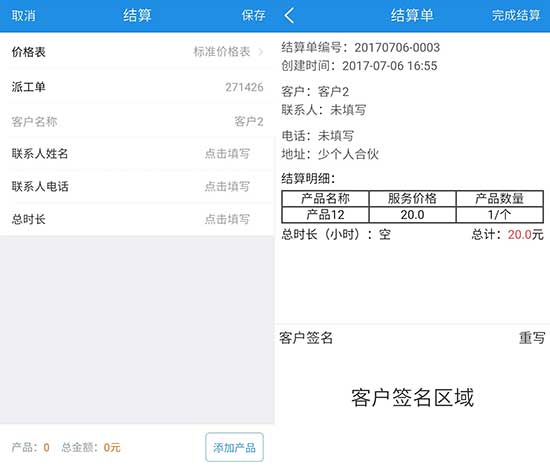Open the 标准价格表 chevron selector
The width and height of the screenshot is (550, 469).
[x=261, y=52]
